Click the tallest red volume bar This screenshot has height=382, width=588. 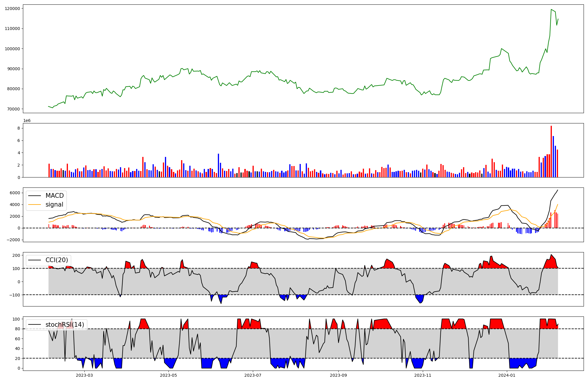pyautogui.click(x=551, y=151)
